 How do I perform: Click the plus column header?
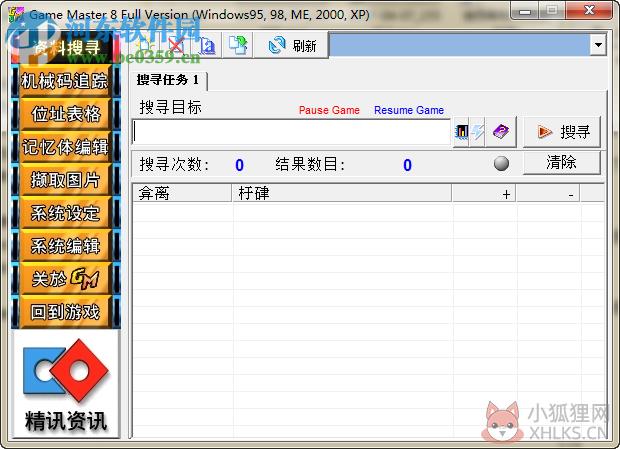click(x=484, y=193)
